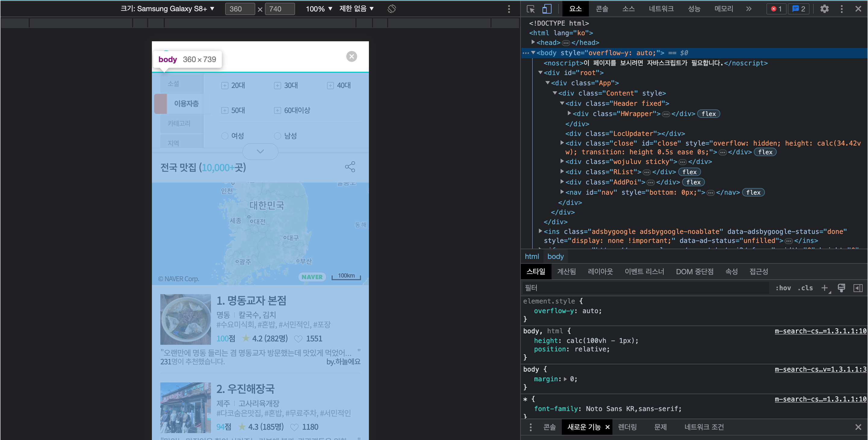
Task: Open the Samsung Galaxy S8+ device dropdown
Action: coord(168,9)
